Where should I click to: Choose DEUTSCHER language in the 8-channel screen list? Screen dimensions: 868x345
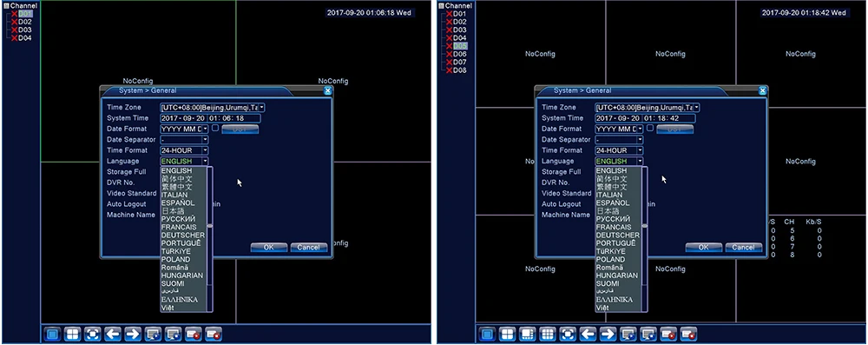click(x=617, y=236)
